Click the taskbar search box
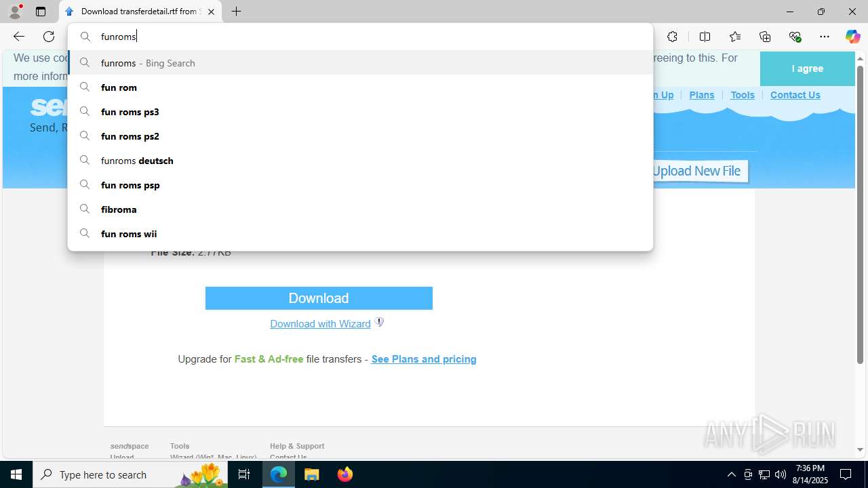The image size is (868, 488). tap(130, 474)
